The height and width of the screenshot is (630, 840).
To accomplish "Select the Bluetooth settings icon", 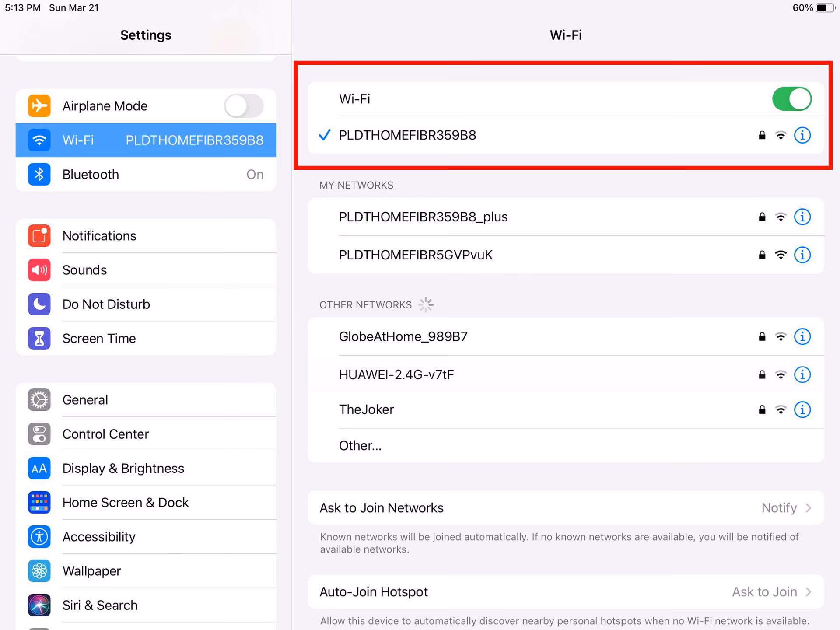I will coord(39,174).
